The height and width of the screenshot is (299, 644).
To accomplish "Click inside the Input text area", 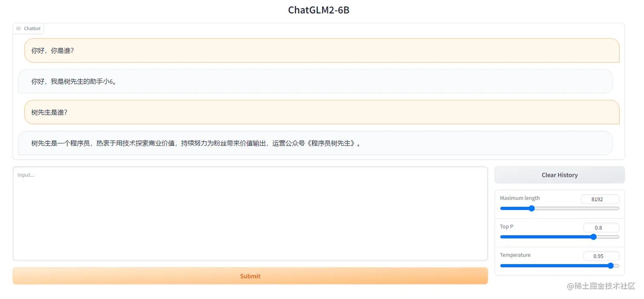I will (250, 214).
